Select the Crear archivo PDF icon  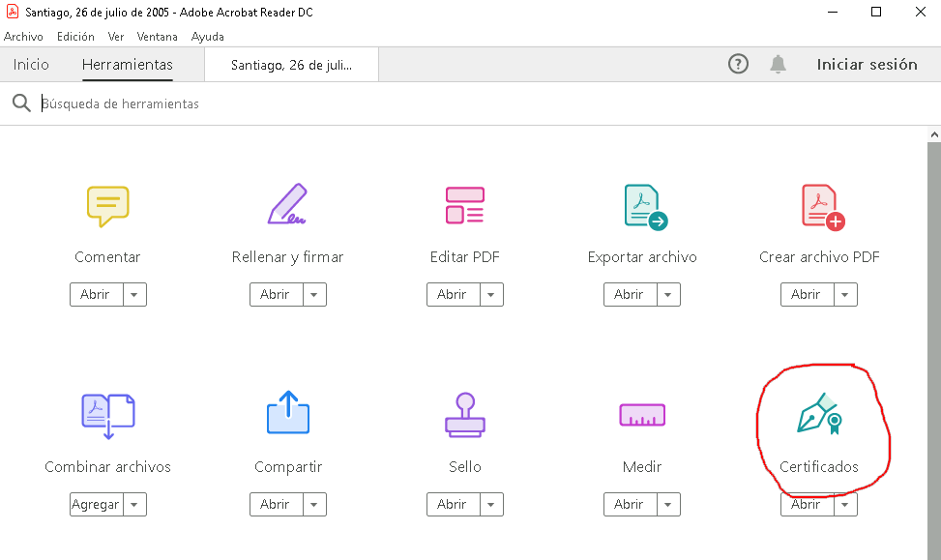pos(823,207)
